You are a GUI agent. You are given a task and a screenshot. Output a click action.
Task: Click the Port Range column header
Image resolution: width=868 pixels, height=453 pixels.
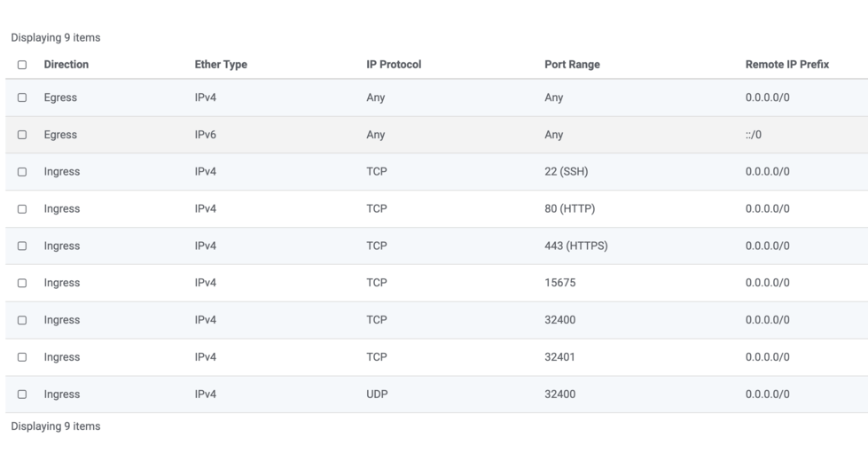[572, 65]
